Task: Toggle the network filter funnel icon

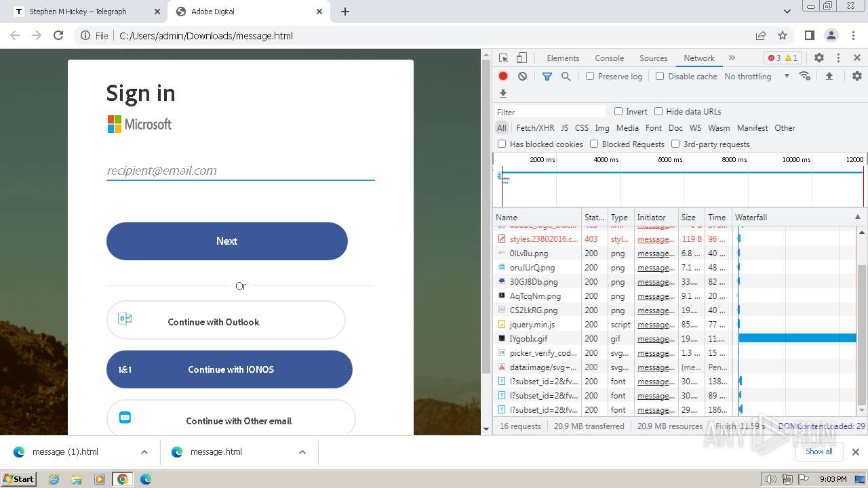Action: click(547, 77)
